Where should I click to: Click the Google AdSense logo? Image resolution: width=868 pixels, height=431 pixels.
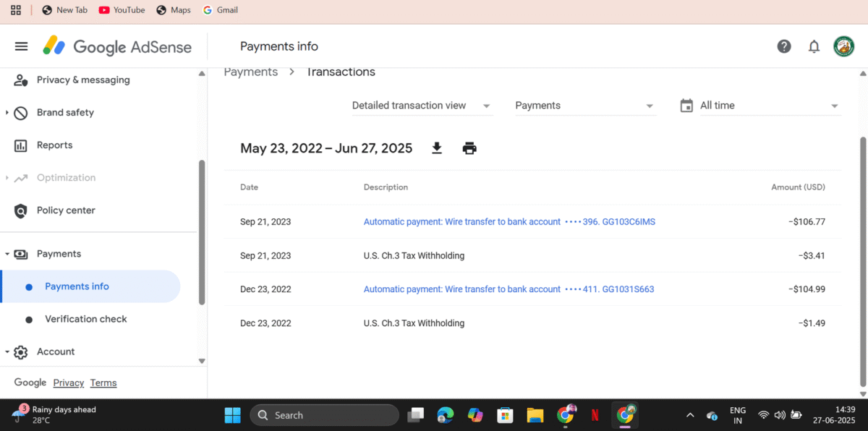pos(117,46)
